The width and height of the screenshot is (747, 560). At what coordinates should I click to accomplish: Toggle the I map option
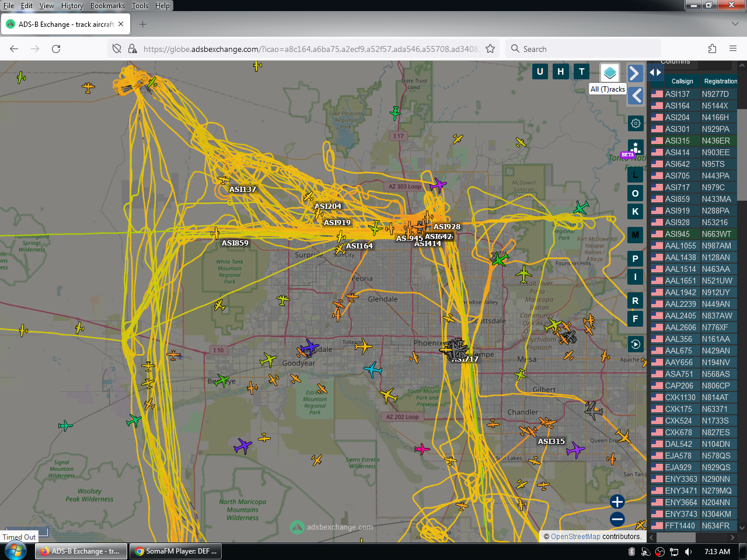(x=636, y=276)
